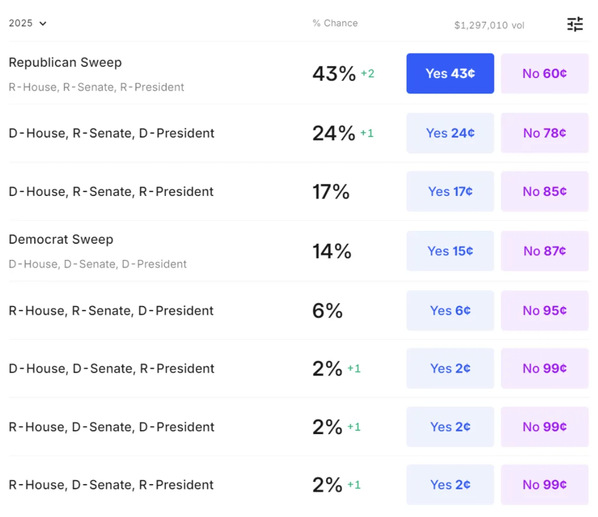Pick No 87¢ for Democrat Sweep

(545, 251)
